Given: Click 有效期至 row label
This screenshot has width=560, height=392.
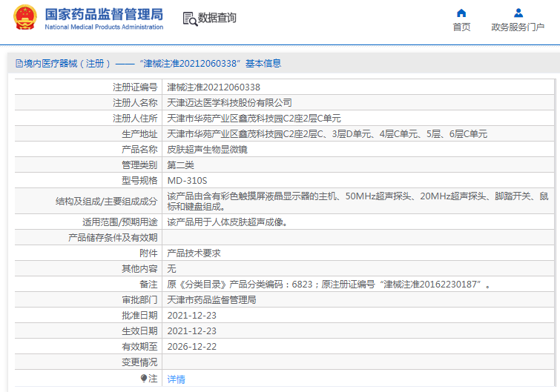Looking at the screenshot, I should click(x=139, y=347).
